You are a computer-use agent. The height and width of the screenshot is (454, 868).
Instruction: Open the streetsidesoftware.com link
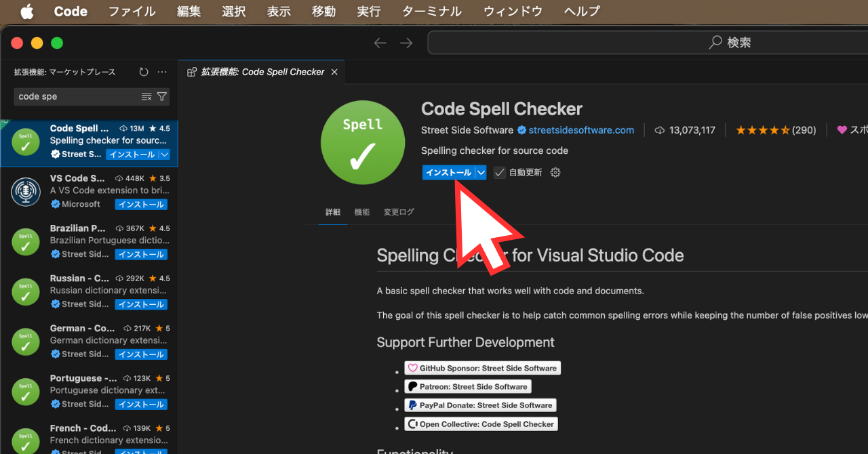click(582, 130)
